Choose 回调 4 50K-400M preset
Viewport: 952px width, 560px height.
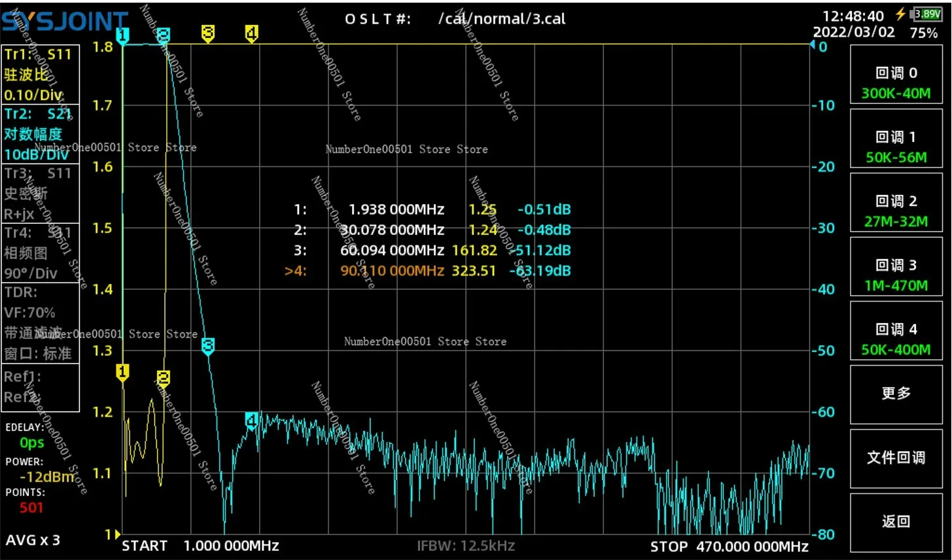point(896,330)
